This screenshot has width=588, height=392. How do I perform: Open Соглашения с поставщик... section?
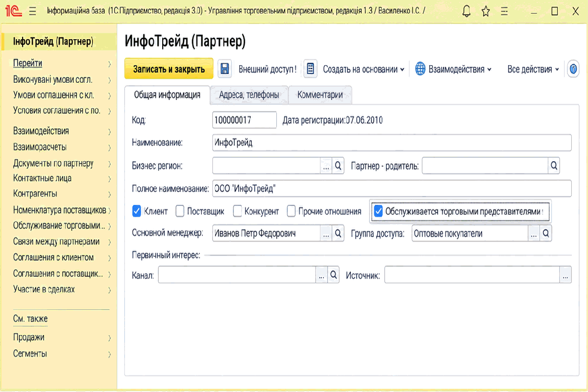coord(62,273)
